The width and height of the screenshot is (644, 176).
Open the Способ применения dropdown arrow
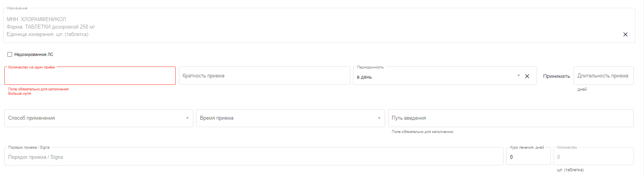click(187, 118)
